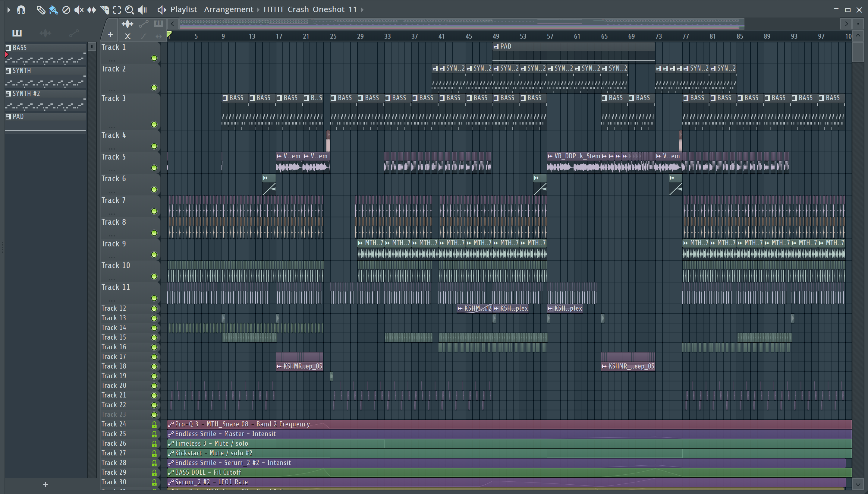The image size is (868, 494).
Task: Click the pattern piano focus icon in header
Action: click(158, 24)
